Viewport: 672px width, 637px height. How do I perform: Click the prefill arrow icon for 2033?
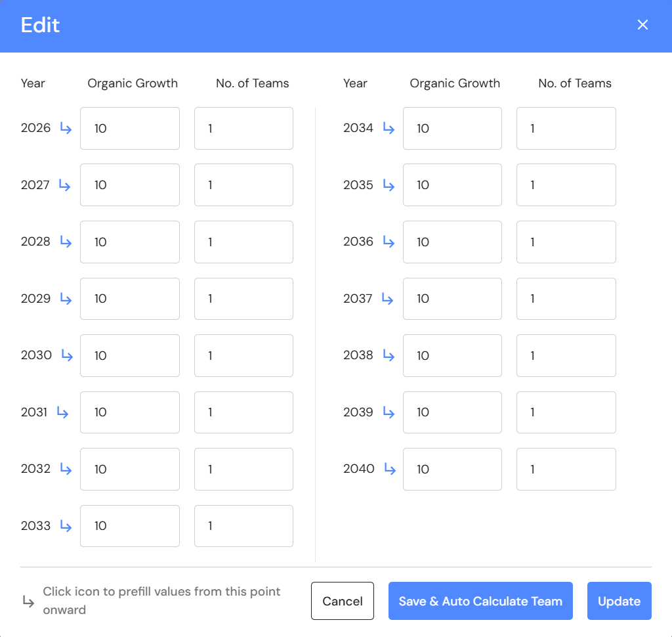[x=66, y=526]
